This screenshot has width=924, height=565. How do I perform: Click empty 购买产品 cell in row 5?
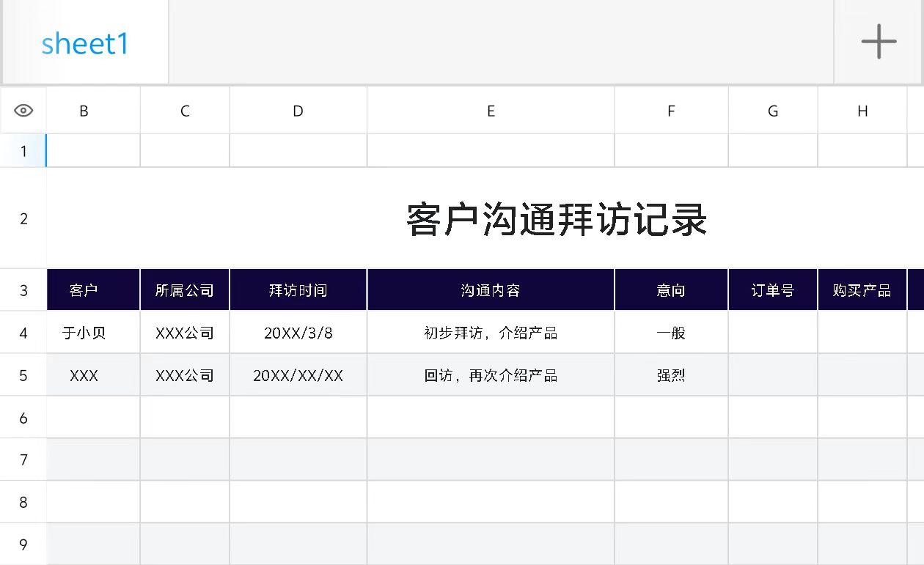[862, 375]
